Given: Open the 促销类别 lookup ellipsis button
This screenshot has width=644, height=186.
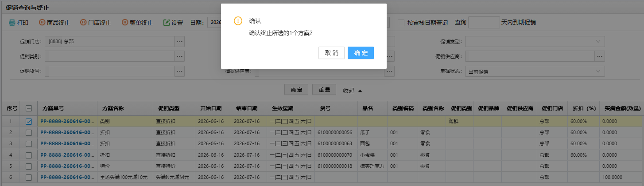Looking at the screenshot, I should tap(179, 56).
